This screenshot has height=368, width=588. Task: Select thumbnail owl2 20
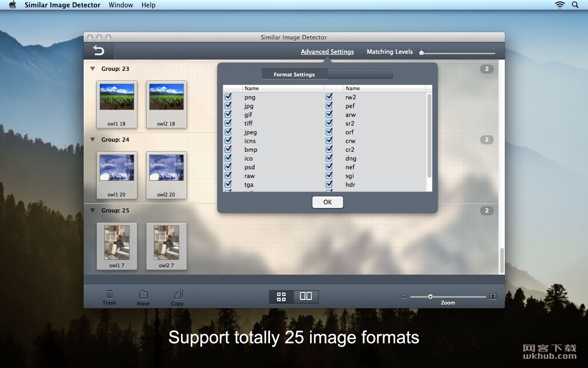click(166, 175)
